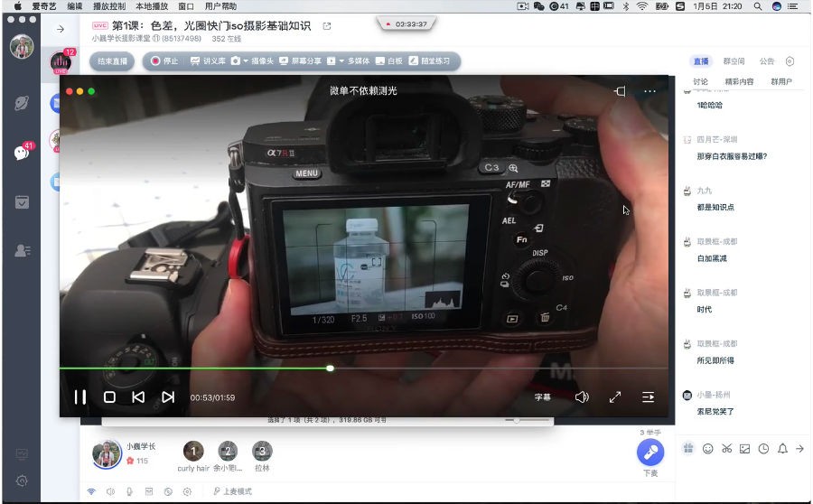
Task: Open the share icon beside the course title
Action: 327,26
